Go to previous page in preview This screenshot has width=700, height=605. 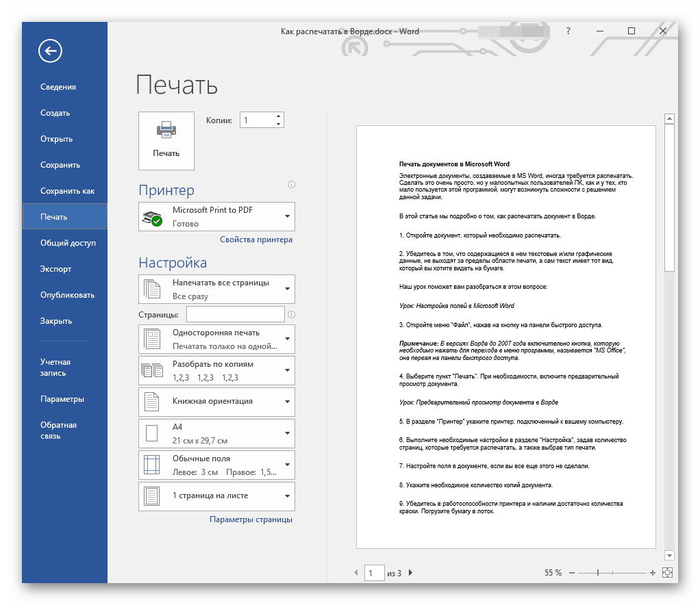tap(356, 573)
